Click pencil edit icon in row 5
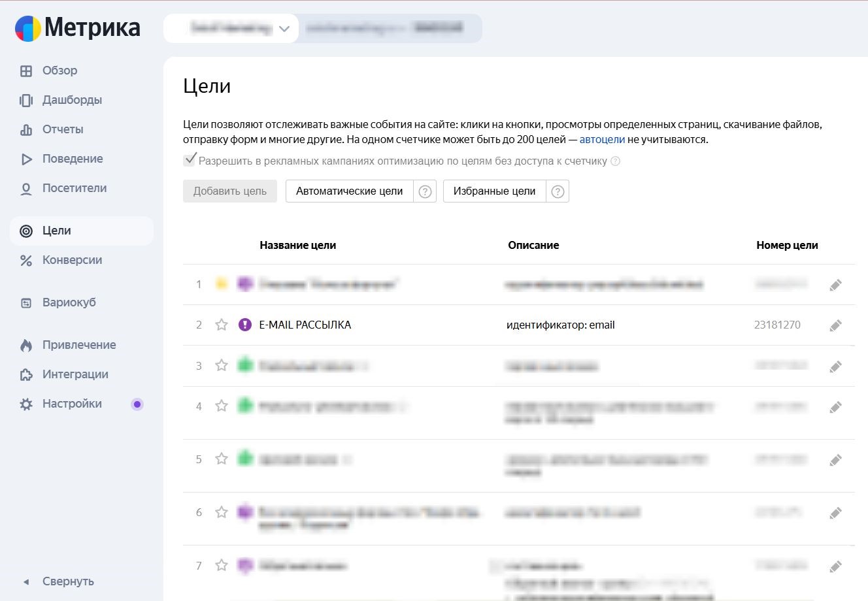Image resolution: width=868 pixels, height=601 pixels. (835, 460)
